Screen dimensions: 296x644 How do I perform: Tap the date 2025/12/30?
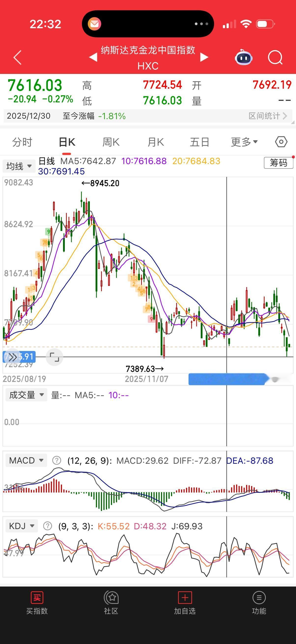tap(28, 116)
